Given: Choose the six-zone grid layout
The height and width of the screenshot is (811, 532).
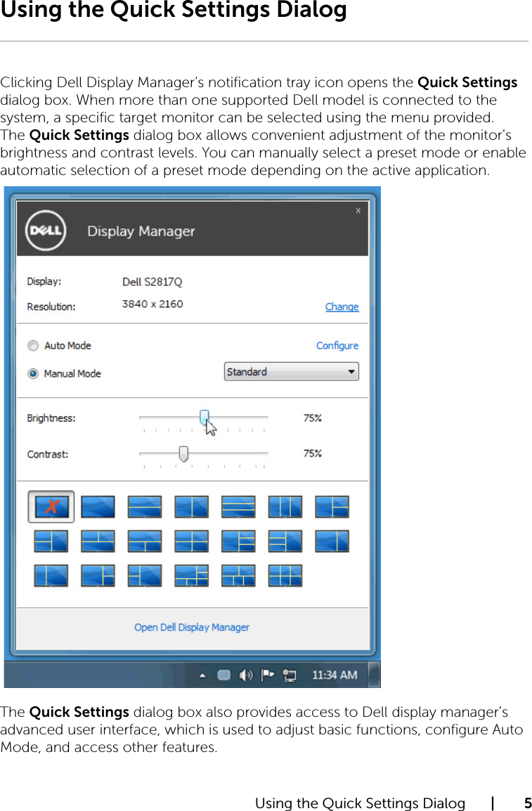Looking at the screenshot, I should tap(285, 575).
